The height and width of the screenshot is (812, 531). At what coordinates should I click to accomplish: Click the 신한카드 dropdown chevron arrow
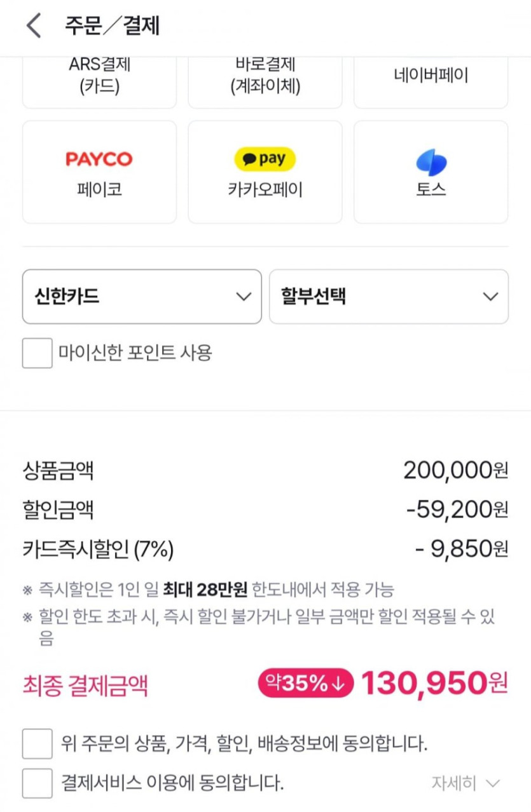tap(243, 297)
